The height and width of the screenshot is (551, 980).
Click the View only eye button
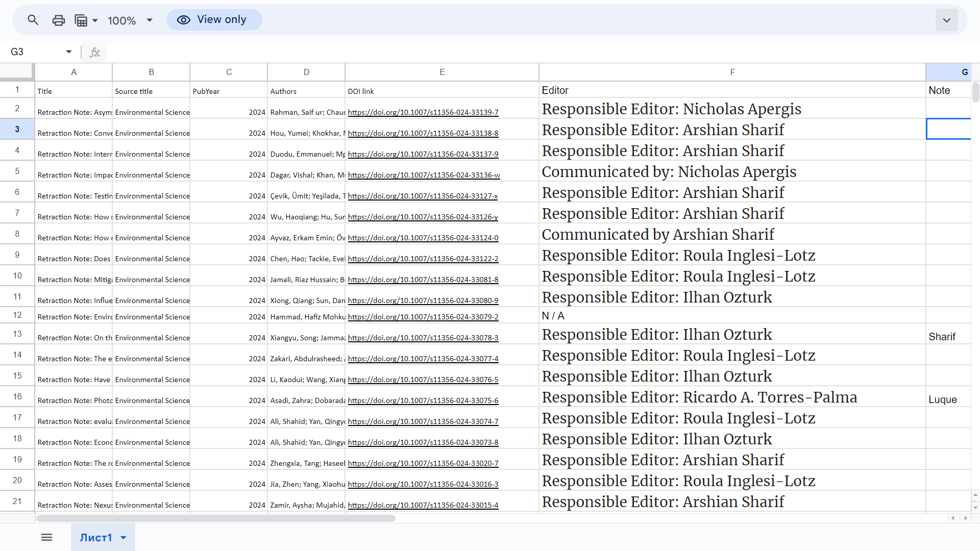pyautogui.click(x=214, y=20)
